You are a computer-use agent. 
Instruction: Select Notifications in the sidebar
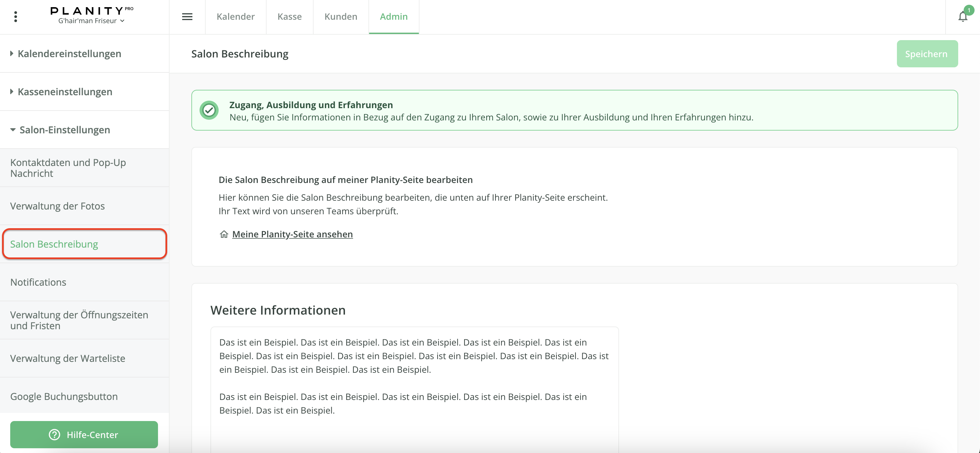(38, 282)
